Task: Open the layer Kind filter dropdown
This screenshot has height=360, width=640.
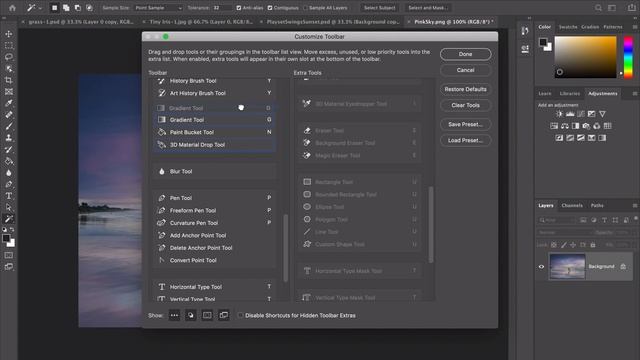Action: tap(557, 220)
